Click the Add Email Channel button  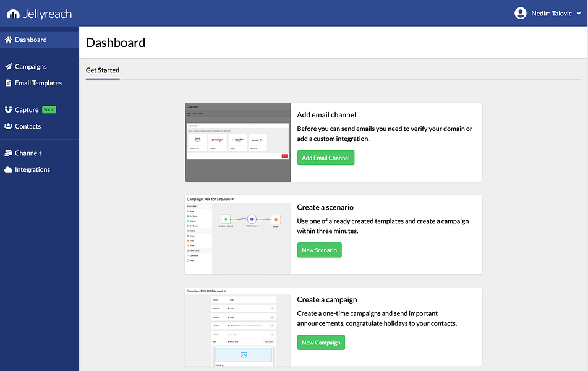click(325, 158)
